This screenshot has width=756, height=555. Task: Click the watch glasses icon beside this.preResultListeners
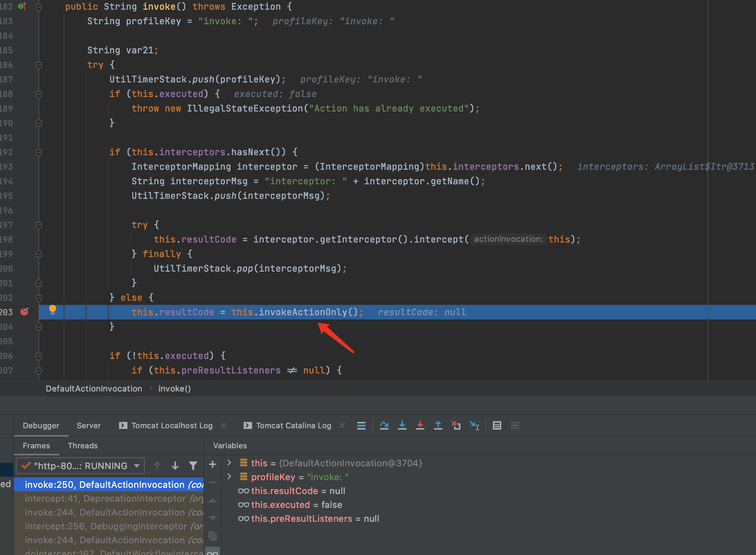click(244, 519)
